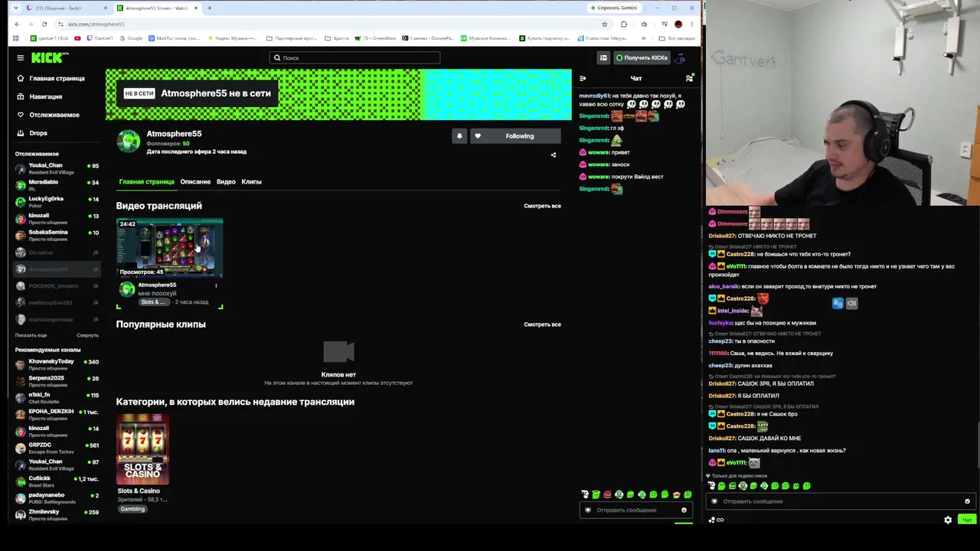980x551 pixels.
Task: Switch to the Клипы tab
Action: click(251, 181)
